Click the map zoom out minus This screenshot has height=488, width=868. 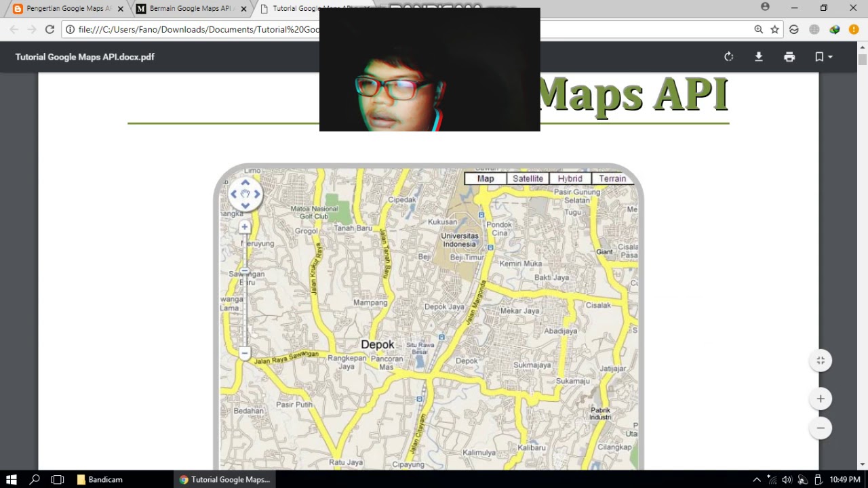point(245,353)
